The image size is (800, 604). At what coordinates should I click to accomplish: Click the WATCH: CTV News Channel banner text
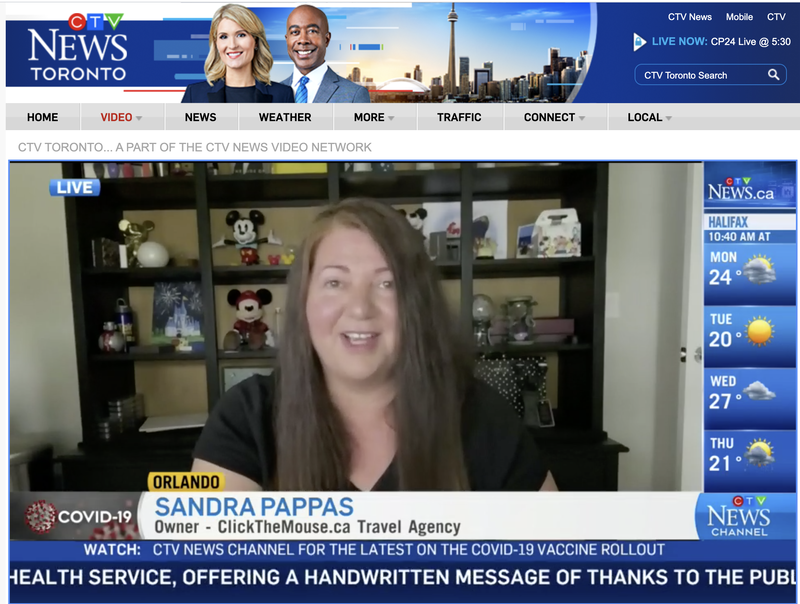374,550
